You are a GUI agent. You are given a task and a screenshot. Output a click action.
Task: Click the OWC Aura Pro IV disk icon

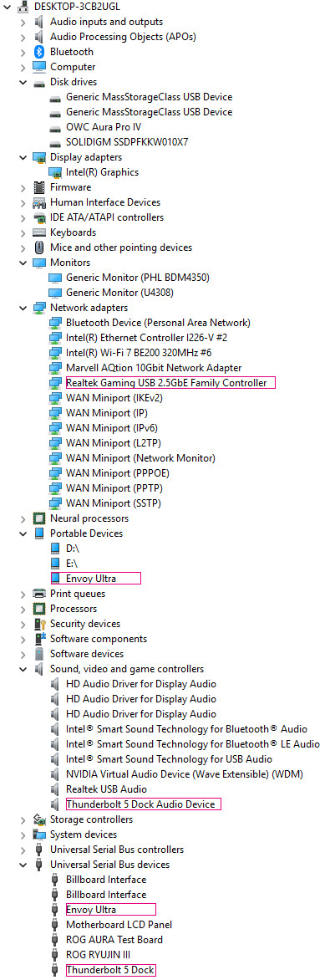coord(55,127)
